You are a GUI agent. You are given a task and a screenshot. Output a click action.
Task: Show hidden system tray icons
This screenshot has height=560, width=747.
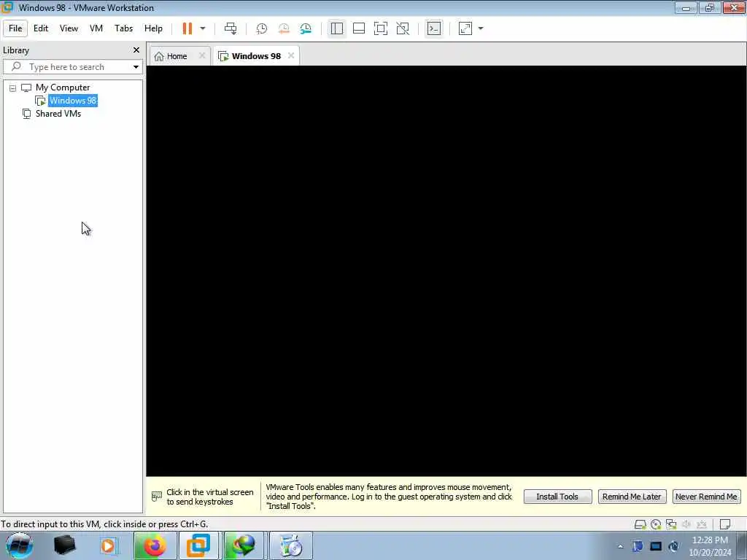(x=620, y=547)
